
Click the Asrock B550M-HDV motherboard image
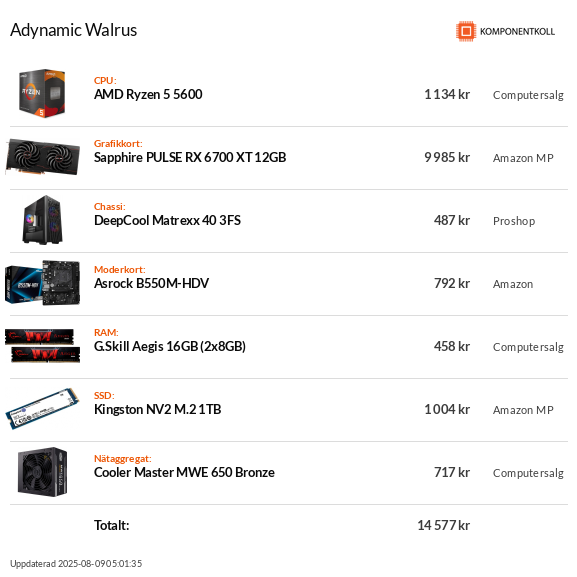(x=43, y=283)
